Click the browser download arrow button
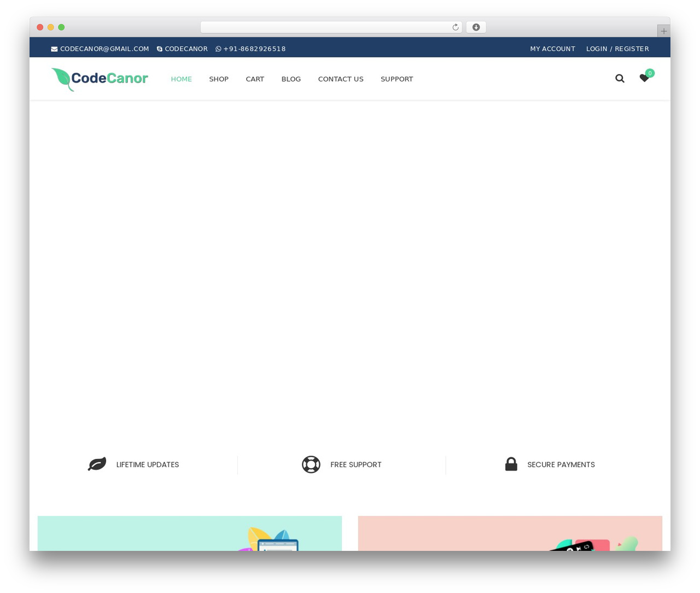 tap(476, 27)
